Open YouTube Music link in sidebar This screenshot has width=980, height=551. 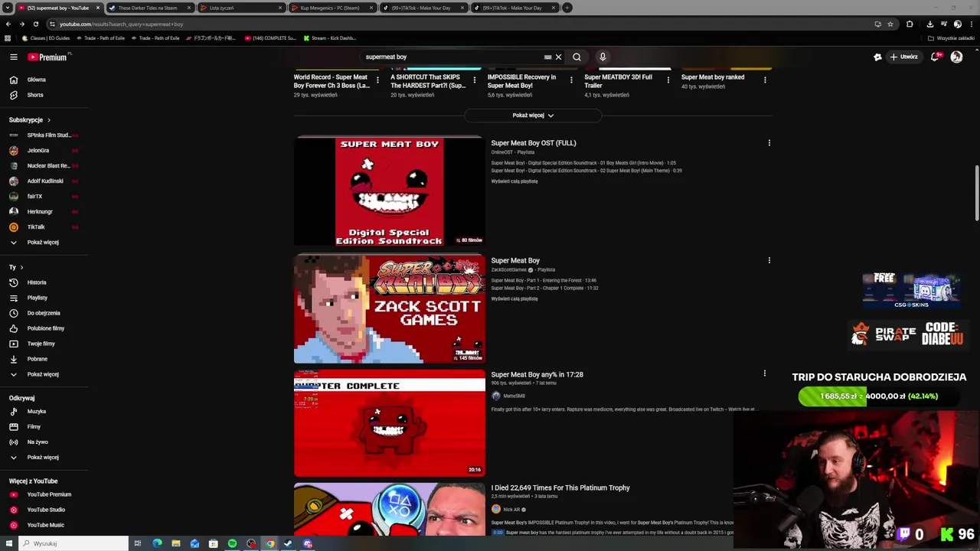click(x=44, y=525)
